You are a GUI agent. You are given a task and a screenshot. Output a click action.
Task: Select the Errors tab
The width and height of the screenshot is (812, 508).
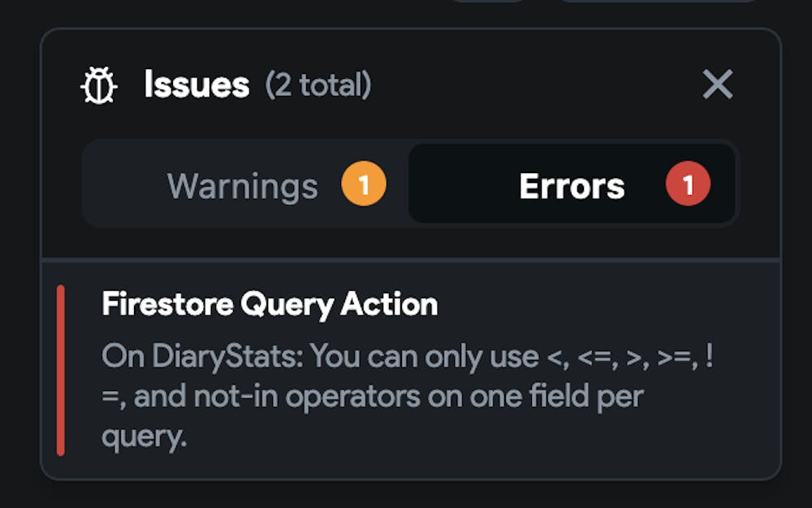(572, 186)
